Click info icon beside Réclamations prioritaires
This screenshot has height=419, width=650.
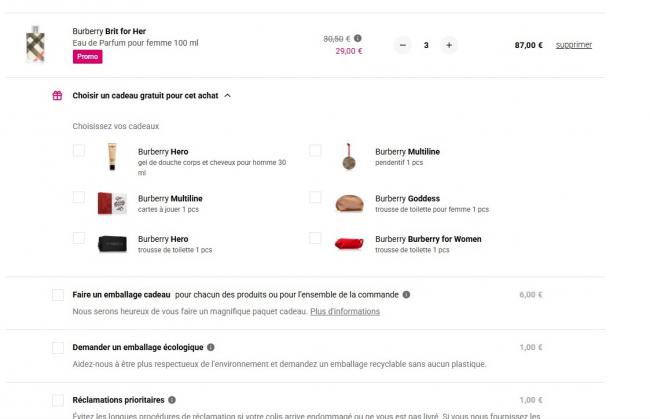pos(172,400)
